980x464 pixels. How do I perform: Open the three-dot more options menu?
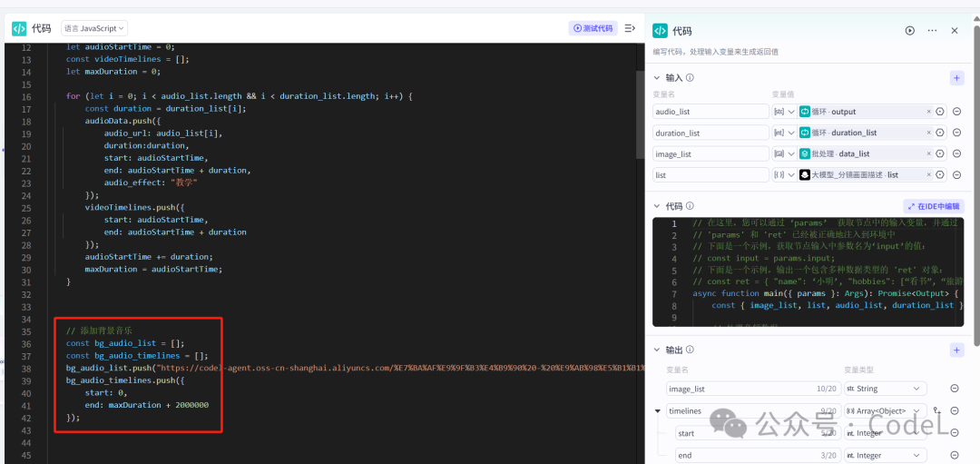point(932,31)
